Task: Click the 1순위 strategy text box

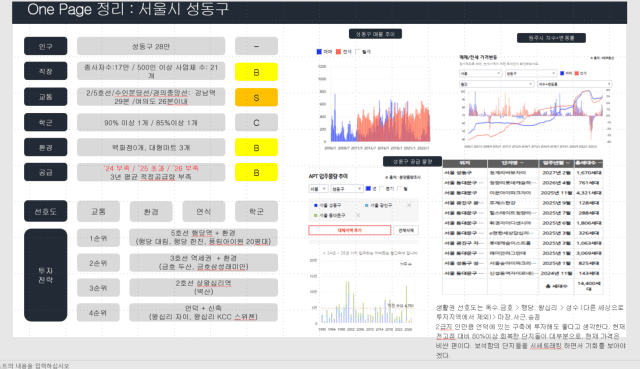Action: [203, 238]
